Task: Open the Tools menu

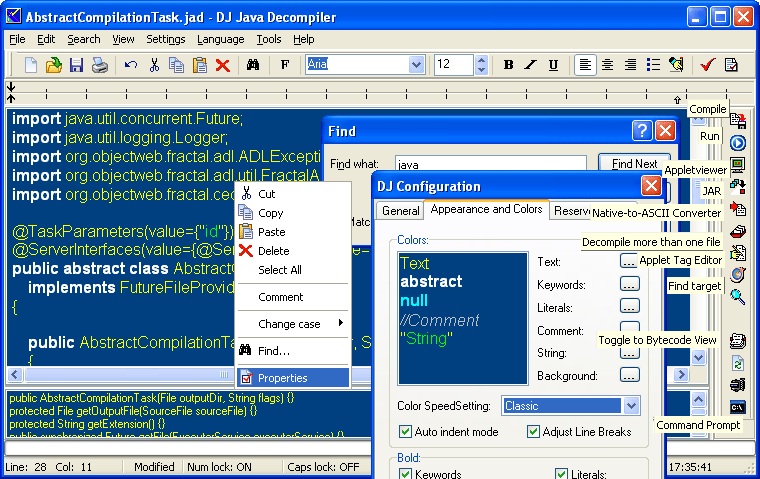Action: pyautogui.click(x=269, y=39)
